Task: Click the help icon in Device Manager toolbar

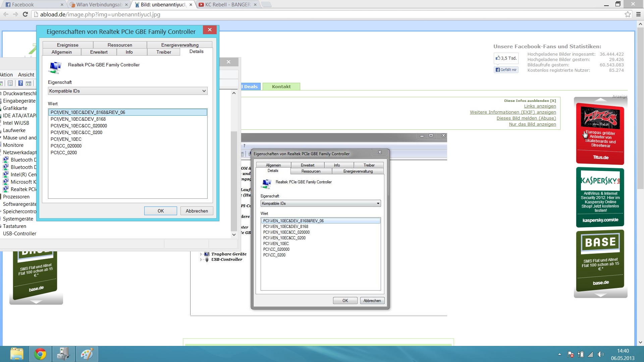Action: coord(20,83)
